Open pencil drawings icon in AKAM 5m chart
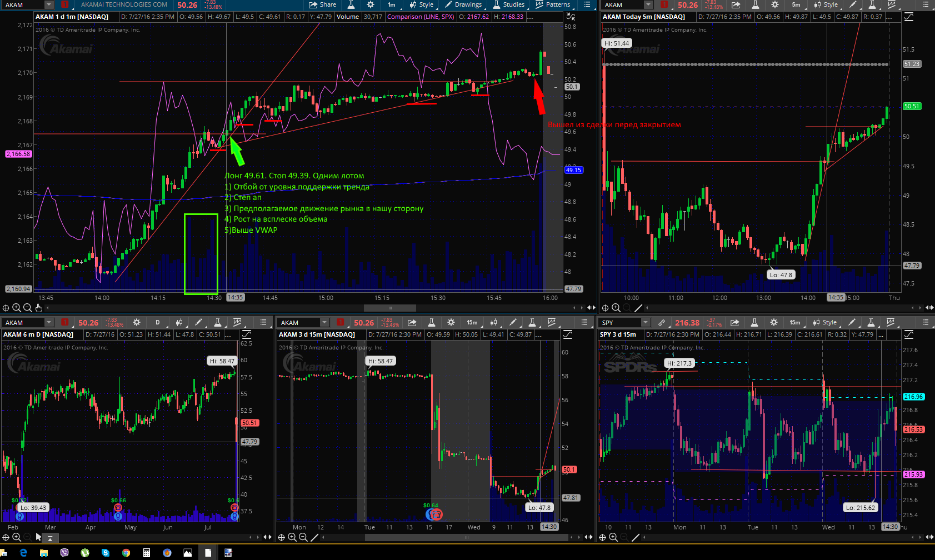Viewport: 935px width, 560px height. 853,4
